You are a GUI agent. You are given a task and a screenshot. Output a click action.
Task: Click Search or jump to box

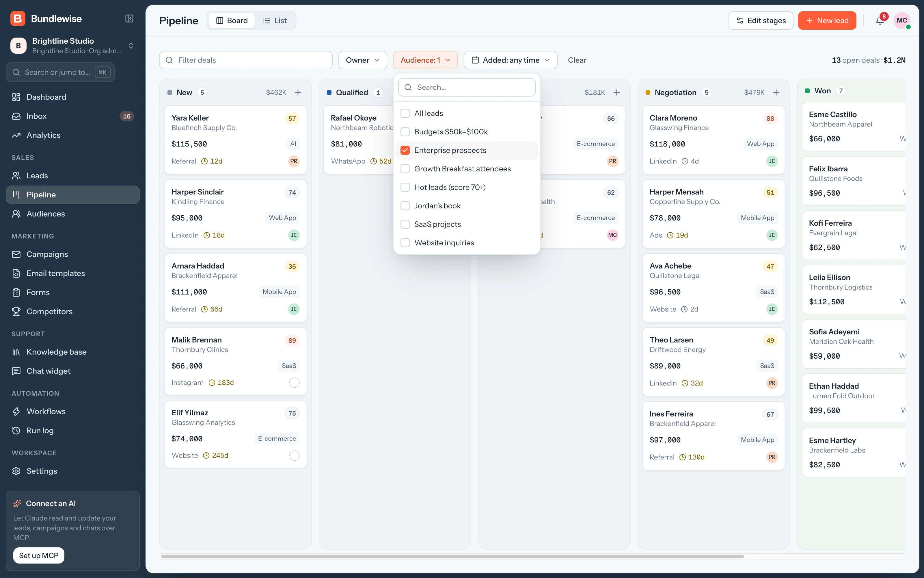[60, 72]
